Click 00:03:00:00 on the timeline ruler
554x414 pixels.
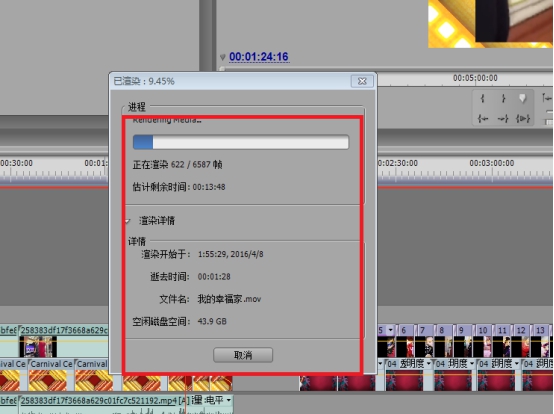(491, 163)
